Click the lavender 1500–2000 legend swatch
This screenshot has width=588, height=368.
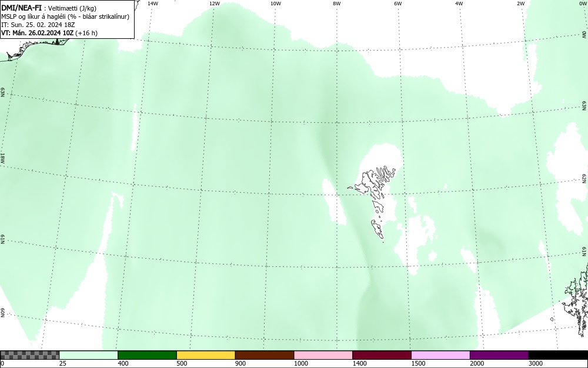(440, 355)
